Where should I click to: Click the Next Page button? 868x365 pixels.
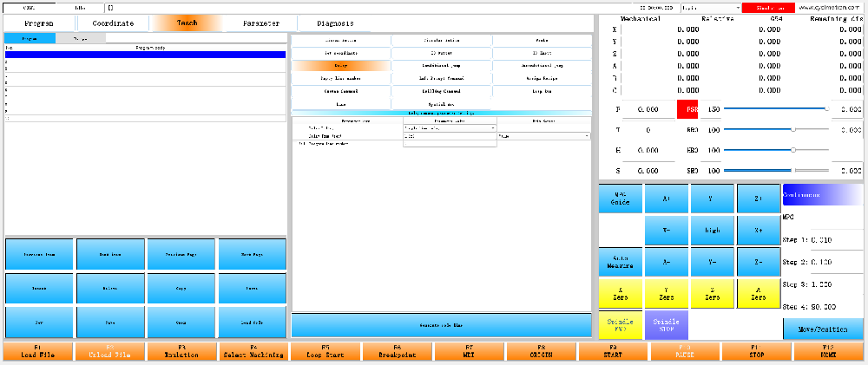[x=253, y=254]
